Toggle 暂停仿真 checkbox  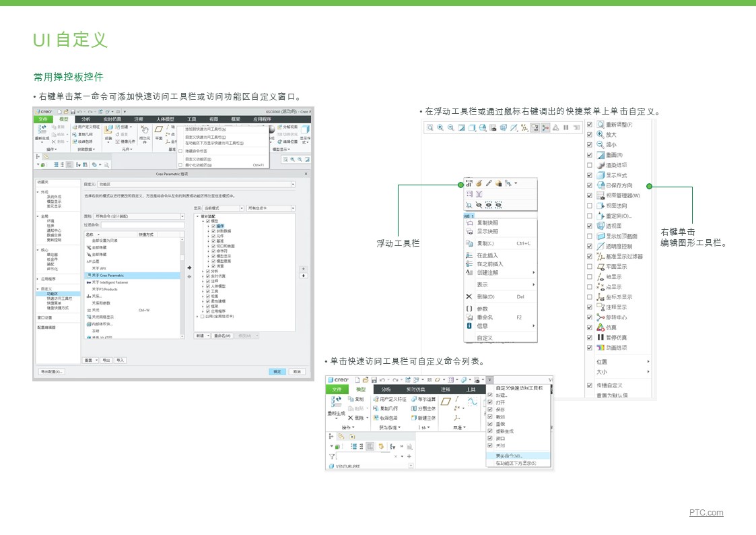(x=589, y=337)
